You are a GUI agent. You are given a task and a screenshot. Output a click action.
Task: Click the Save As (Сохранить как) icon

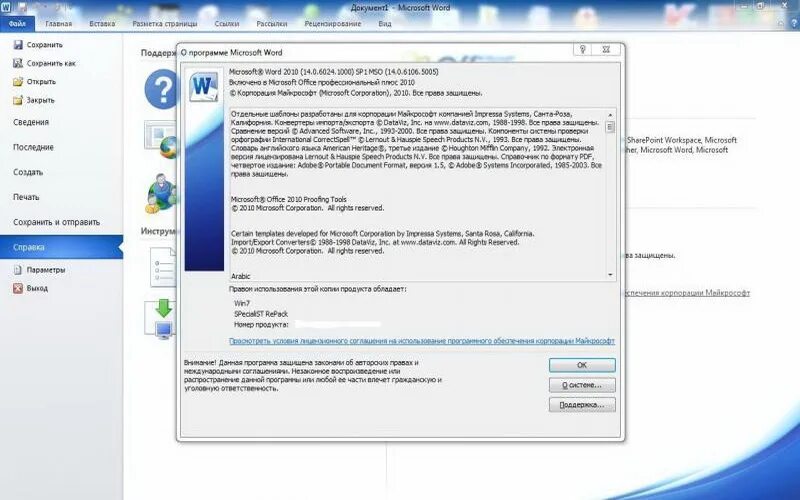point(18,63)
